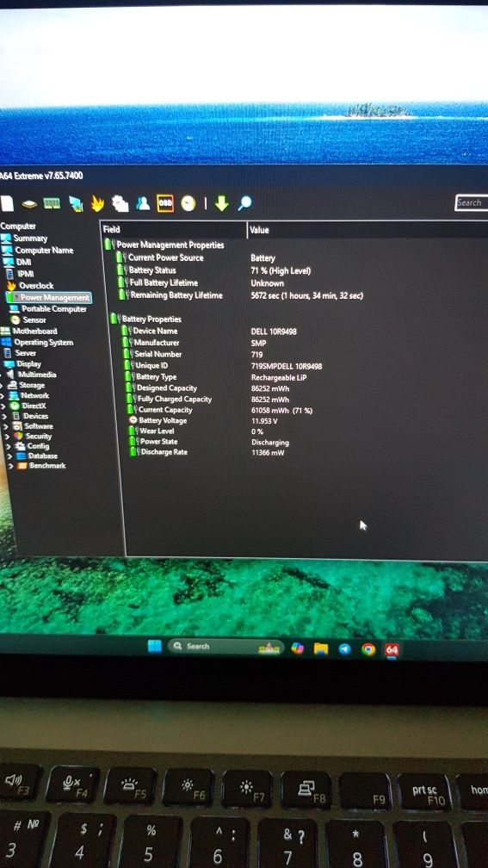The height and width of the screenshot is (868, 488).
Task: Click the Windows Start button
Action: tap(154, 646)
